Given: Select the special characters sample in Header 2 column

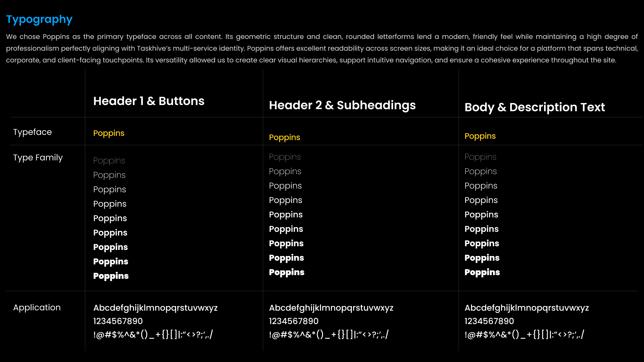Looking at the screenshot, I should click(328, 334).
